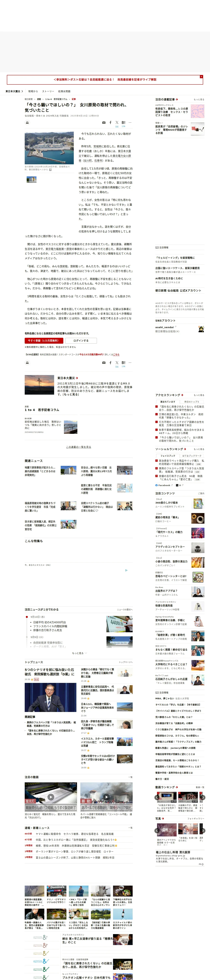Open ストーリー navigation item

pyautogui.click(x=48, y=91)
